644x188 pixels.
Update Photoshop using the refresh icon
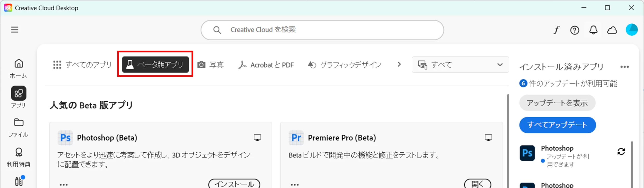(621, 152)
